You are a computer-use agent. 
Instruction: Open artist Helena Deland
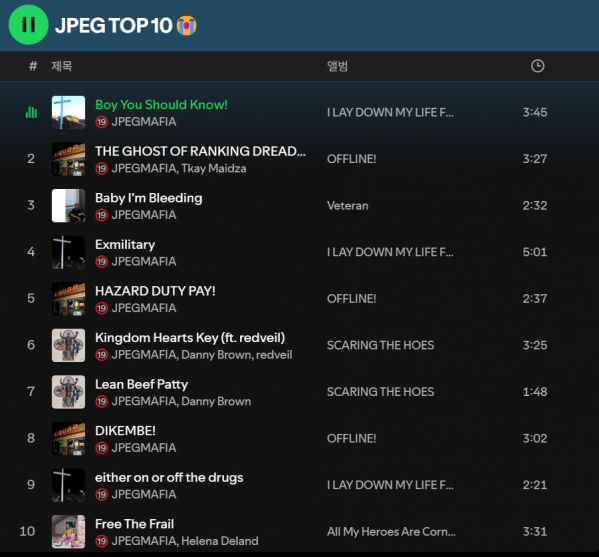[x=220, y=541]
